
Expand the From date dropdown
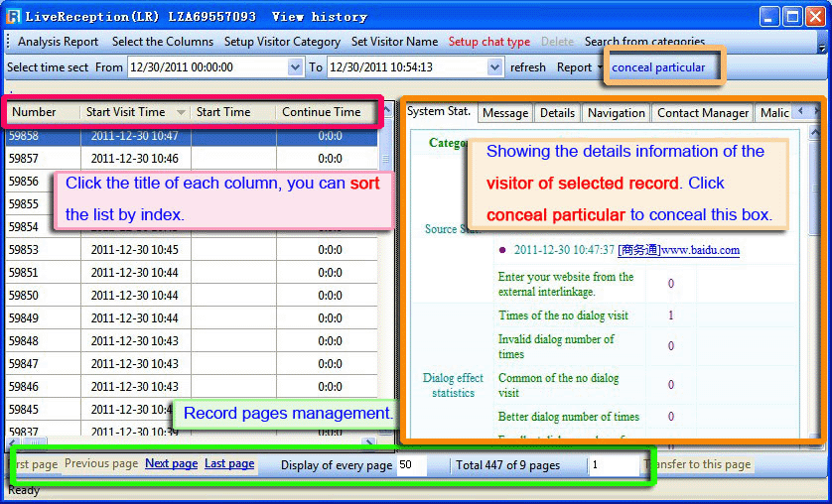pos(295,67)
